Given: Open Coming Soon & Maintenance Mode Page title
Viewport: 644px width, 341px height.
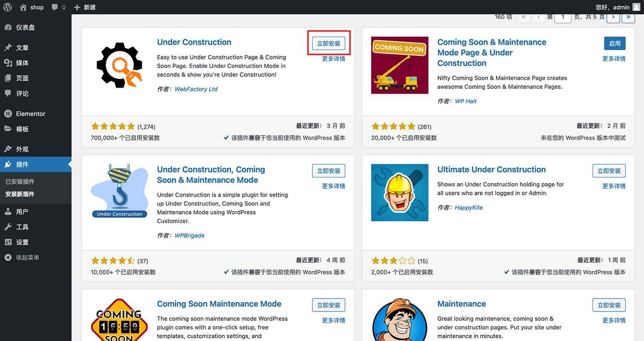Looking at the screenshot, I should click(x=492, y=53).
